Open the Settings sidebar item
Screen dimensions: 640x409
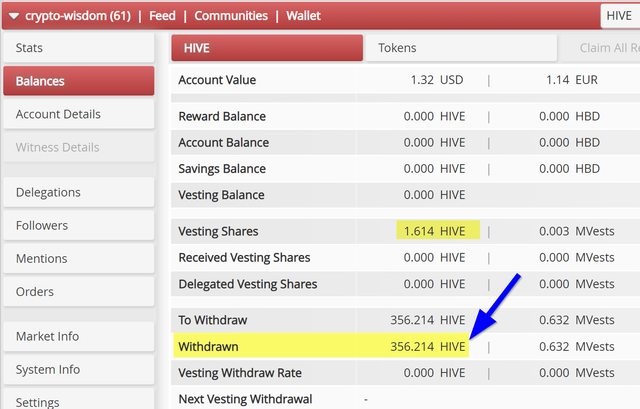79,400
